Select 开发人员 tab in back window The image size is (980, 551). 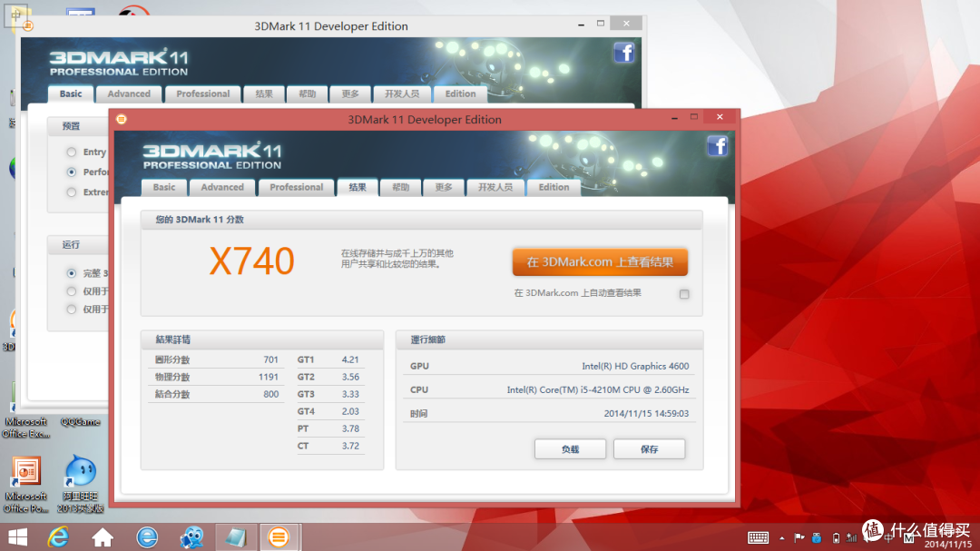click(402, 93)
